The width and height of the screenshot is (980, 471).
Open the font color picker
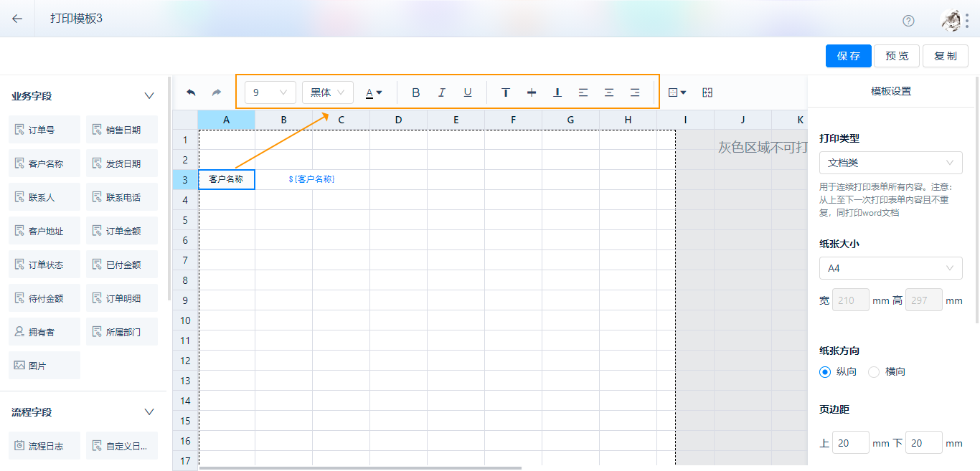click(x=374, y=92)
